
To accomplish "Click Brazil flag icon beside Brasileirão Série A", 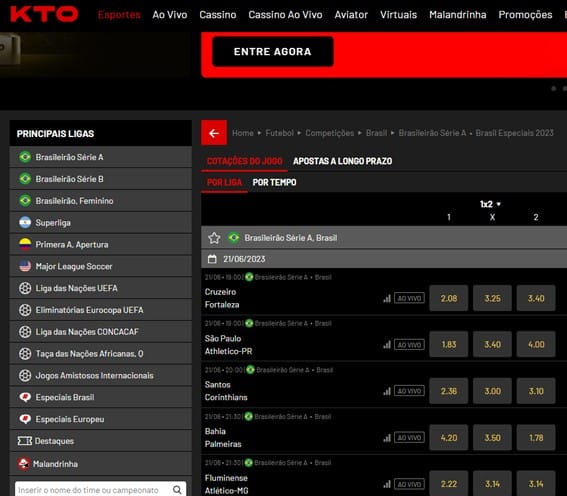I will (x=25, y=157).
